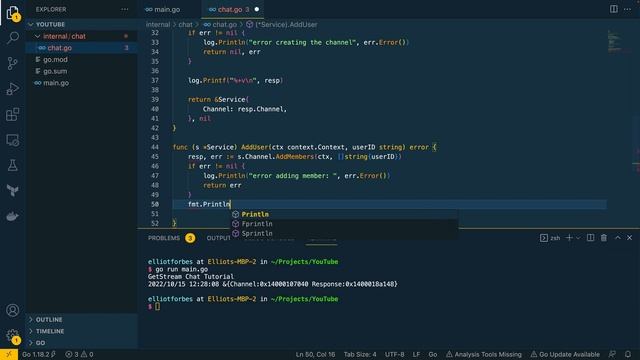Click line number 44 in the gutter
Screen dimensions: 640x360
[155, 147]
